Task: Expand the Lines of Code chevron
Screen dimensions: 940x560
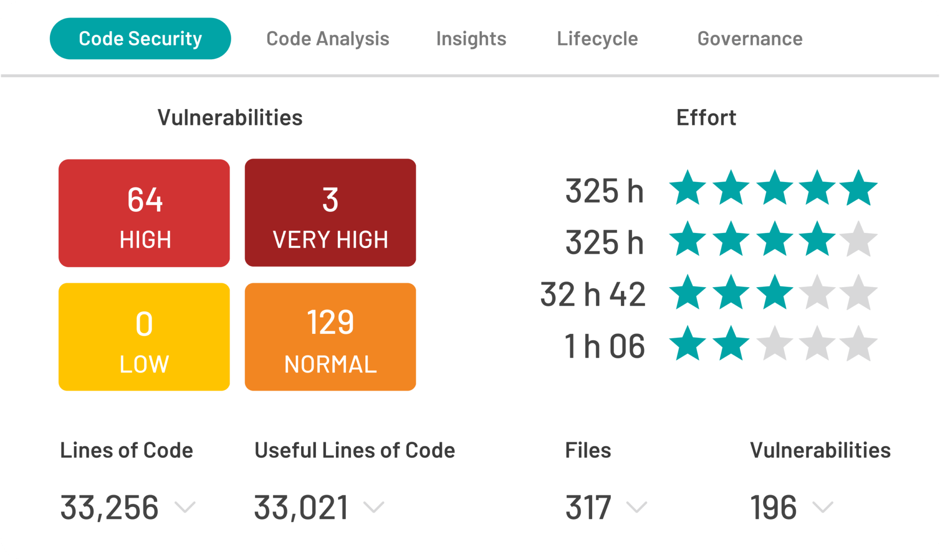Action: click(x=185, y=507)
